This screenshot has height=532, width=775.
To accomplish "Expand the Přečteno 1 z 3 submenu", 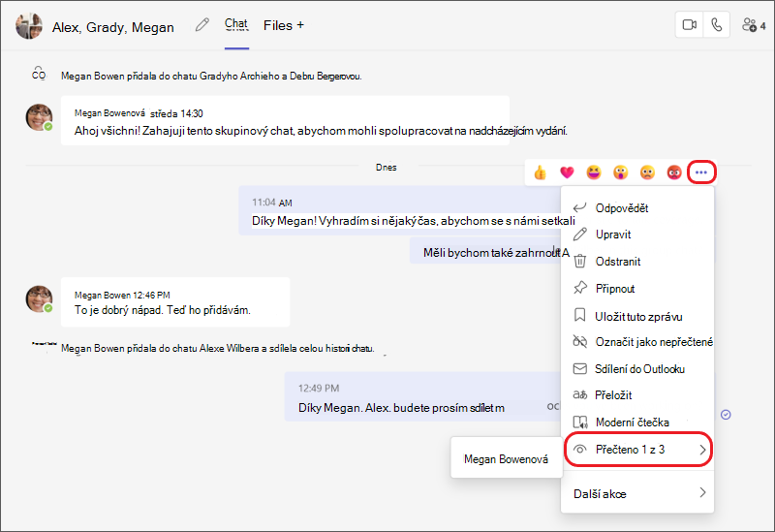I will click(x=638, y=450).
